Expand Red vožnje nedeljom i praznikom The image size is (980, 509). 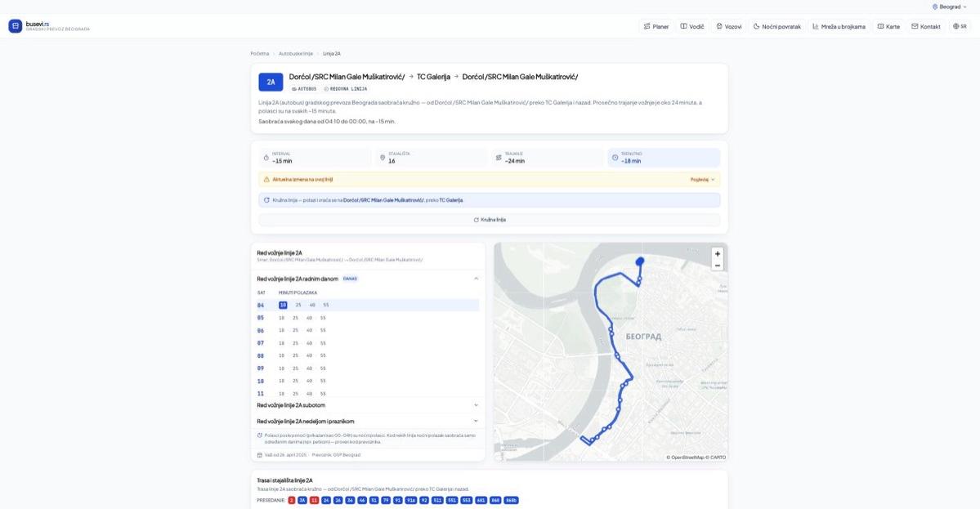(368, 421)
